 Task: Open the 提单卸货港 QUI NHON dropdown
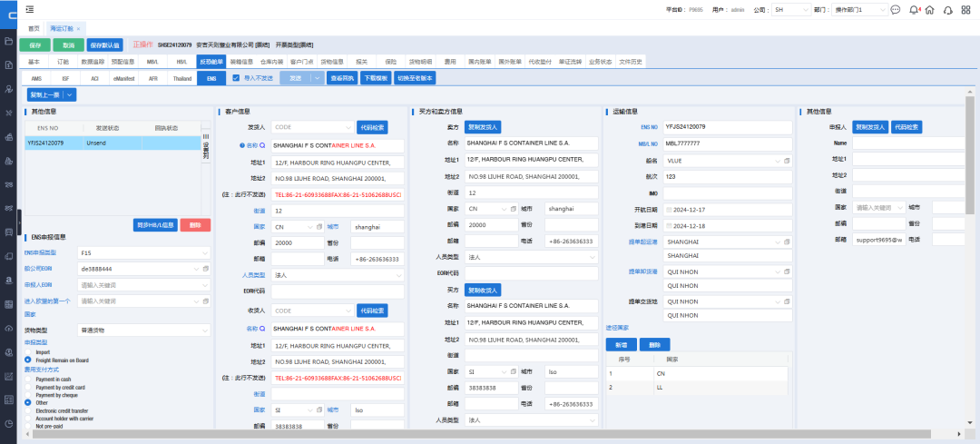(729, 271)
